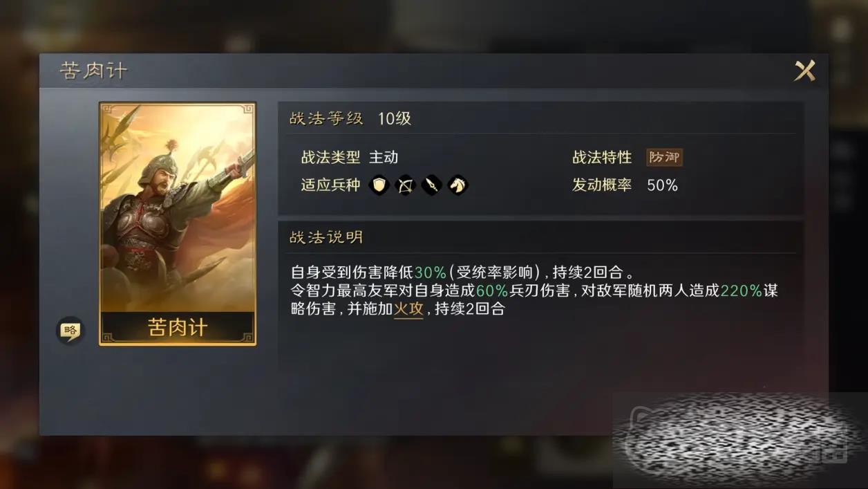Click the shield troop type icon

point(379,185)
